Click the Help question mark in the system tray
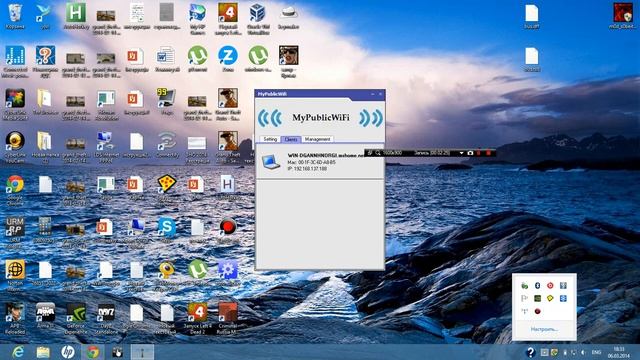 530,352
